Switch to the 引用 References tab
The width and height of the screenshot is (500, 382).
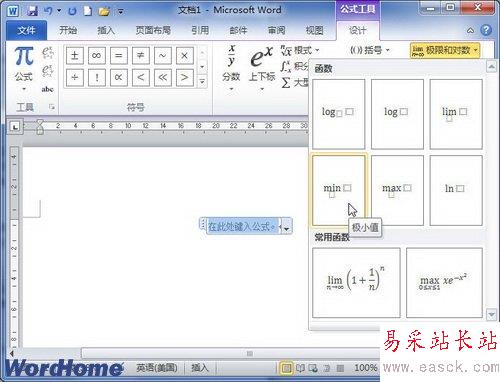200,31
